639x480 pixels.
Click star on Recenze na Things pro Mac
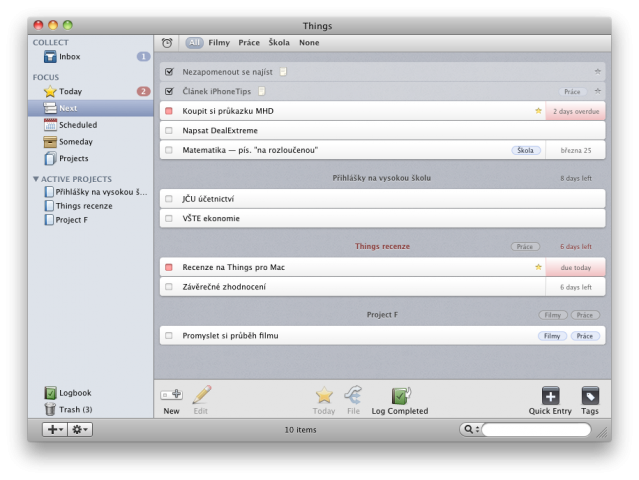[538, 267]
